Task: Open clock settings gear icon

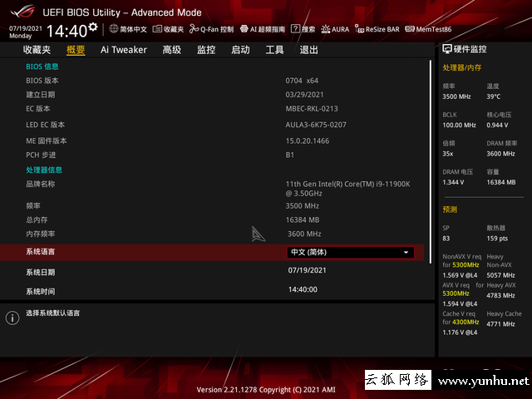Action: coord(93,27)
